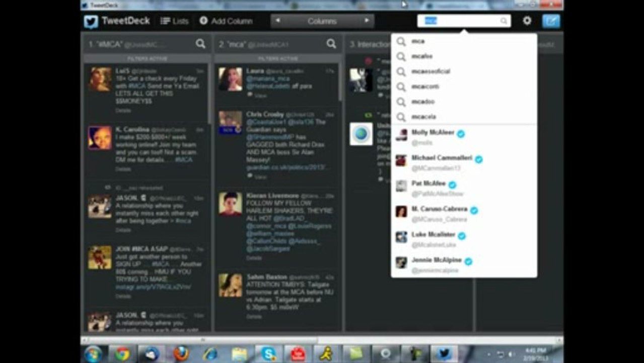Click the Filters Active bar in the "mca" column

[x=277, y=59]
